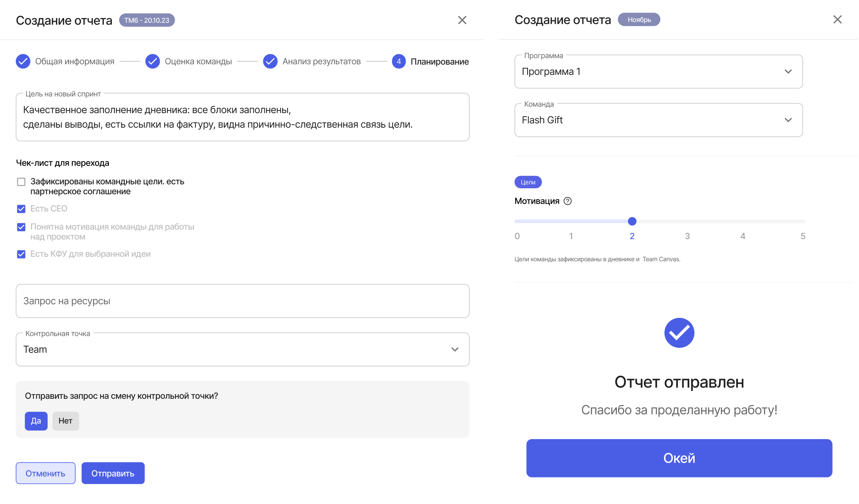Click the large success checkmark icon
This screenshot has height=504, width=859.
tap(679, 333)
